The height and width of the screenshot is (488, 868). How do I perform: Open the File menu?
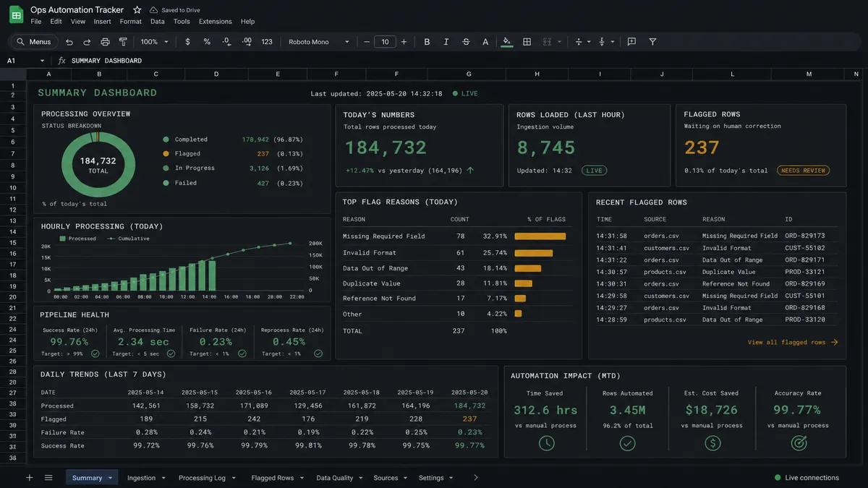tap(36, 22)
